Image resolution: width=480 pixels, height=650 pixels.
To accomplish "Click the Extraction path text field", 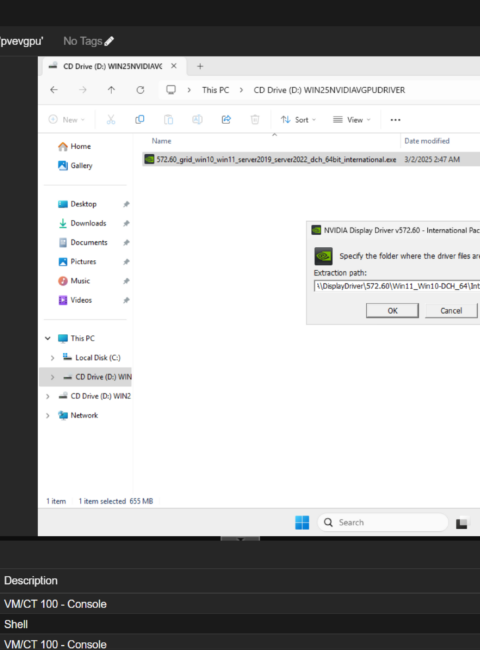I will tap(397, 286).
